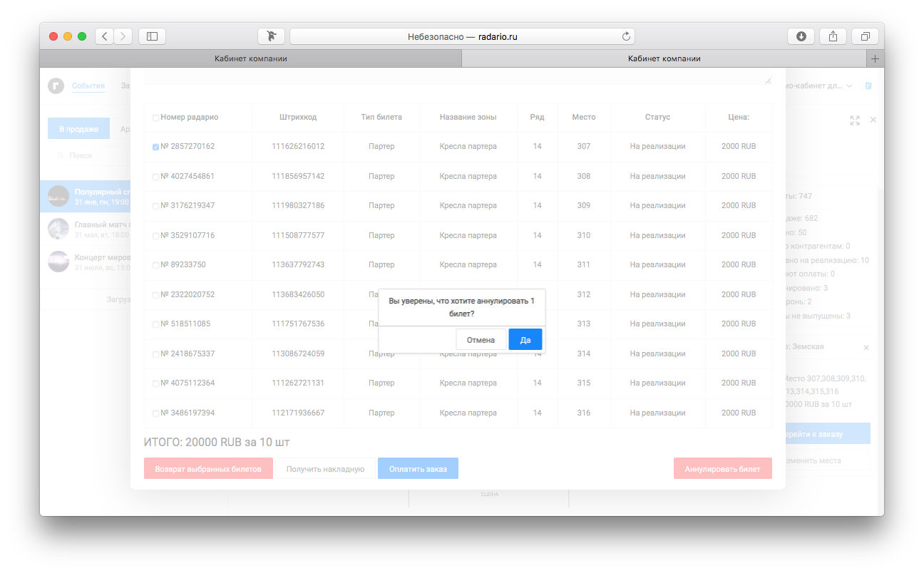
Task: Show all tabs overview
Action: (x=865, y=36)
